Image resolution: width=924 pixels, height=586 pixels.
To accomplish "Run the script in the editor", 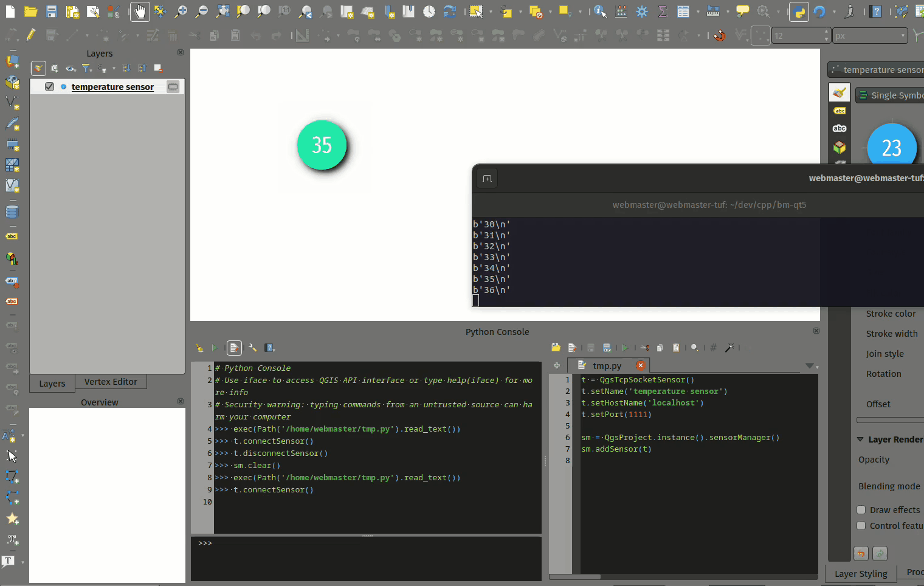I will (x=625, y=348).
